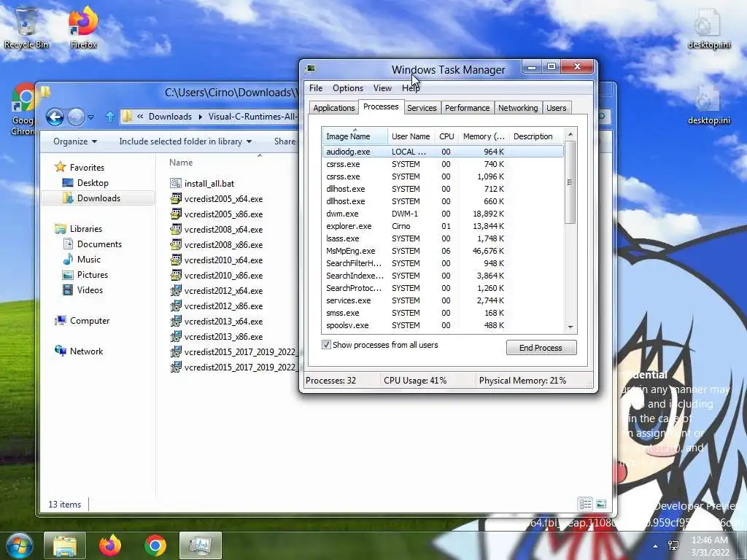Viewport: 747px width, 560px height.
Task: Select the install_all.bat file icon
Action: [176, 183]
